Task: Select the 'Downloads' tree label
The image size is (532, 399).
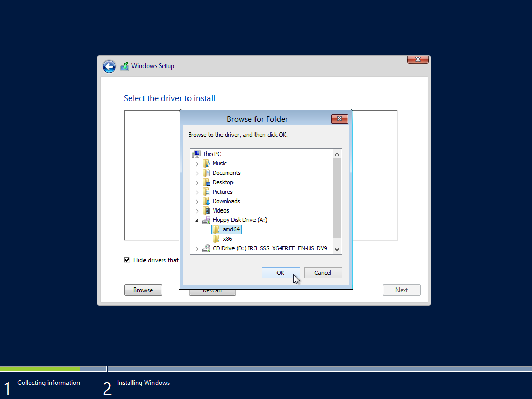Action: (x=226, y=202)
